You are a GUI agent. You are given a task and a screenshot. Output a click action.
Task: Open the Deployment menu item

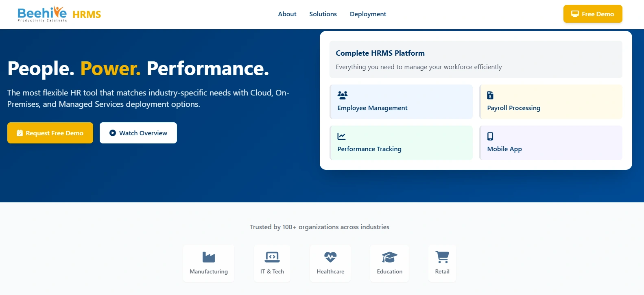pos(368,14)
